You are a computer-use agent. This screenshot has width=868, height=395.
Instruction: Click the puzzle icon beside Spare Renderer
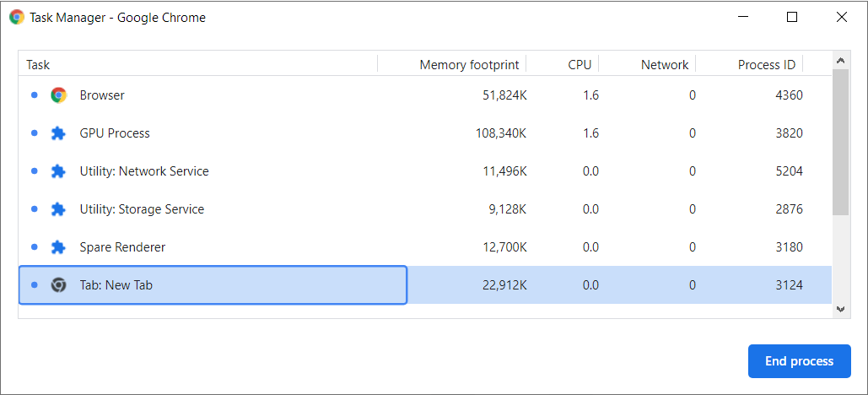tap(58, 247)
